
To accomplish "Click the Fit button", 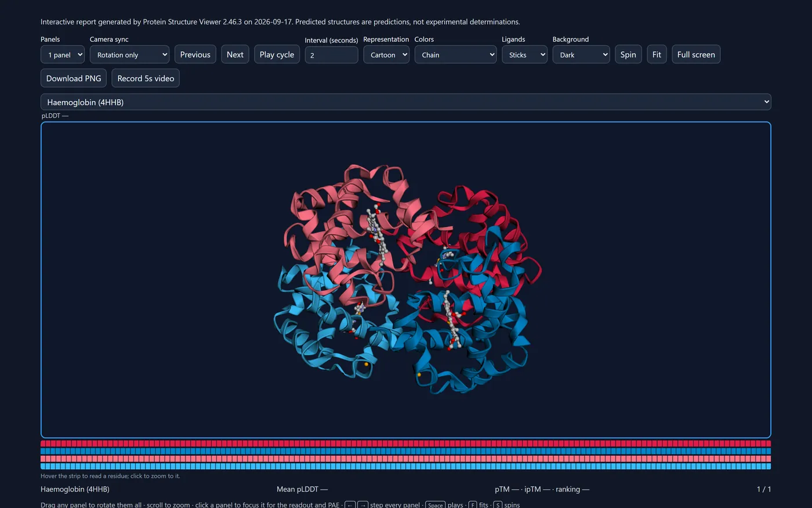I will tap(657, 55).
